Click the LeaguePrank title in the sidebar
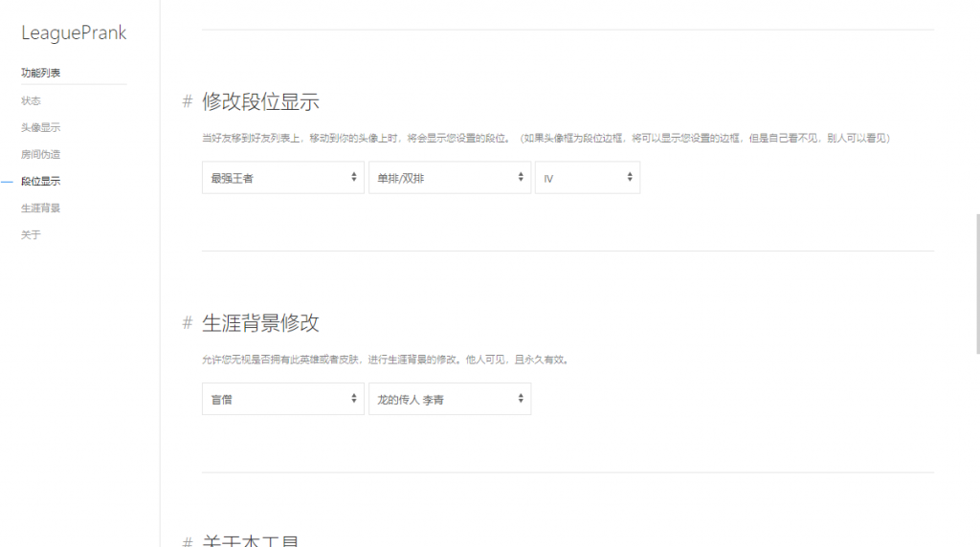Screen dimensions: 980x547 pyautogui.click(x=74, y=33)
